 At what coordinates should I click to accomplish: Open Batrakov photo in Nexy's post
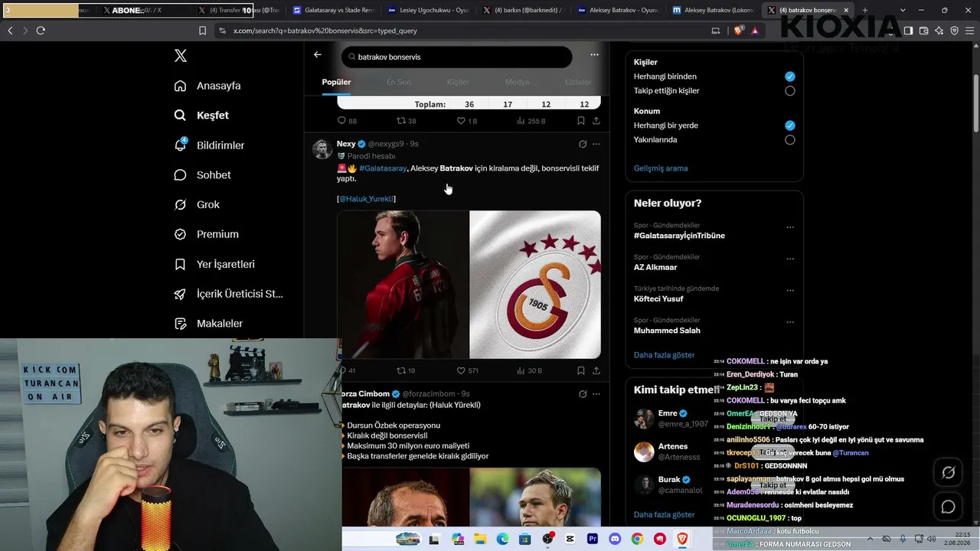coord(403,285)
